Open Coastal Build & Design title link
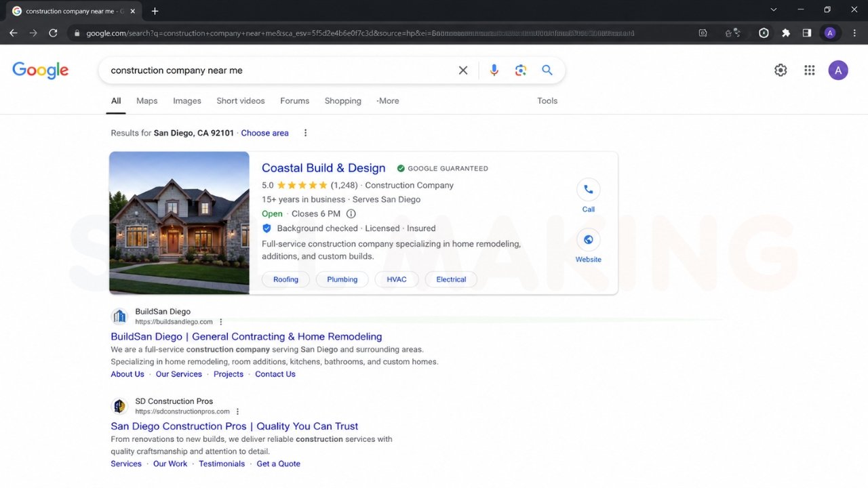Image resolution: width=868 pixels, height=488 pixels. click(x=323, y=168)
